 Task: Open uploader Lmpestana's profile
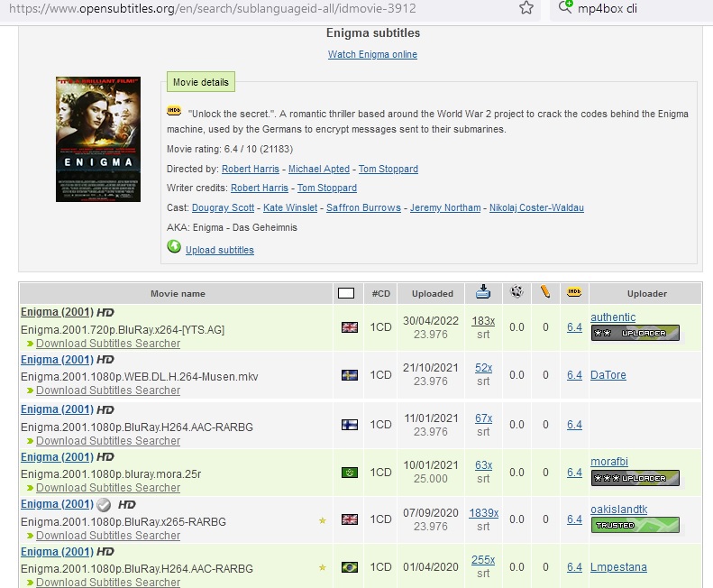pos(618,567)
